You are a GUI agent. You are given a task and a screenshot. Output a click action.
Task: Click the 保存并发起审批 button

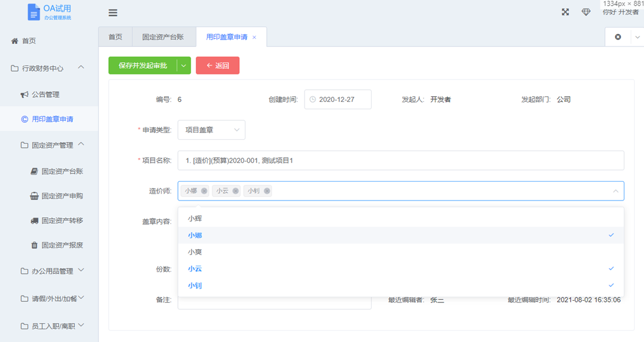tap(143, 65)
